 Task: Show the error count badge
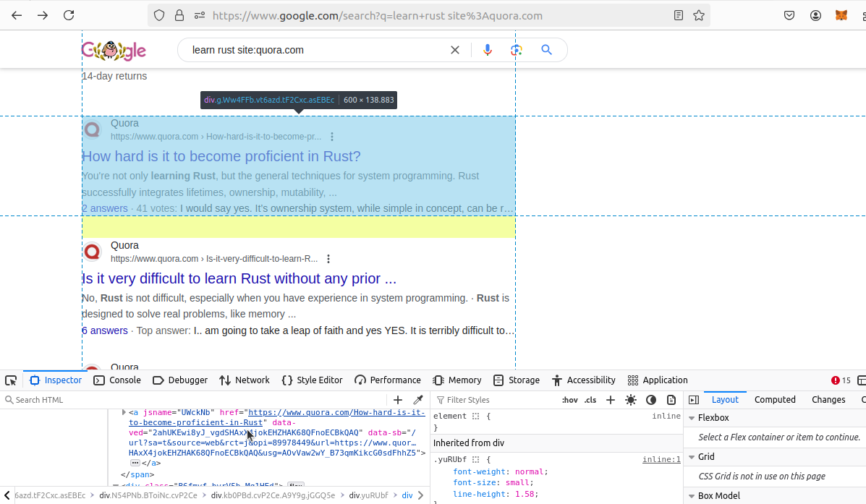pos(841,380)
